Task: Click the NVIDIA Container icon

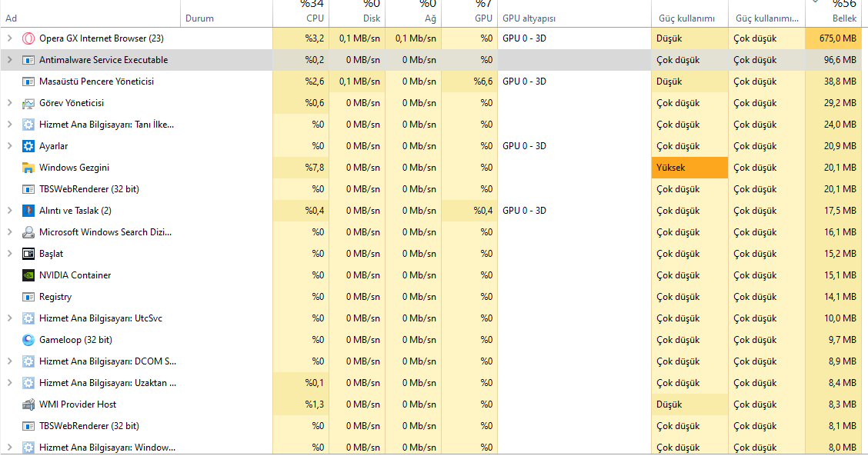Action: [x=28, y=275]
